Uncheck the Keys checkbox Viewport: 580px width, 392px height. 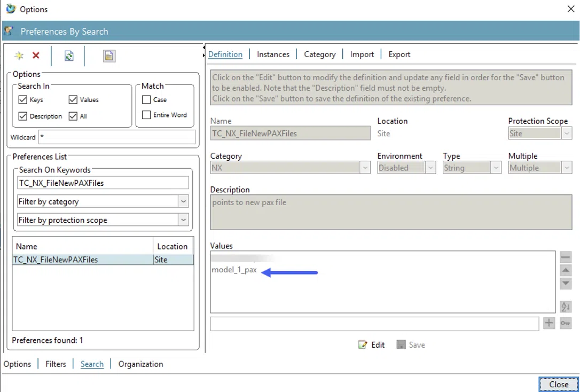(23, 100)
